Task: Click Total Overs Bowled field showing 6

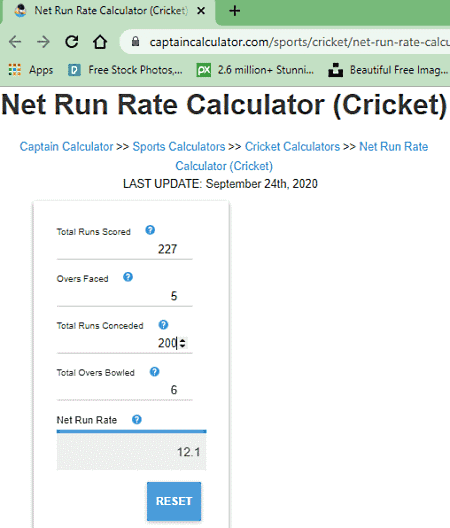Action: 125,390
